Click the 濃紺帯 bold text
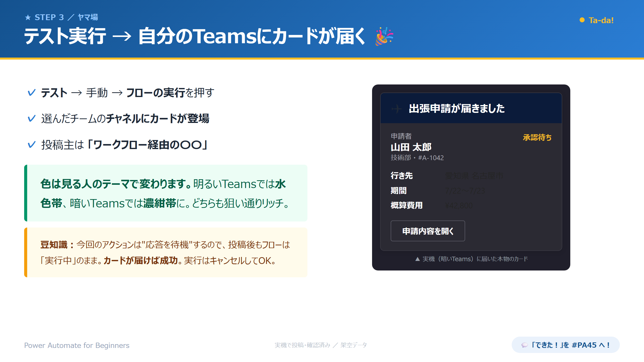644x362 pixels. pyautogui.click(x=159, y=203)
